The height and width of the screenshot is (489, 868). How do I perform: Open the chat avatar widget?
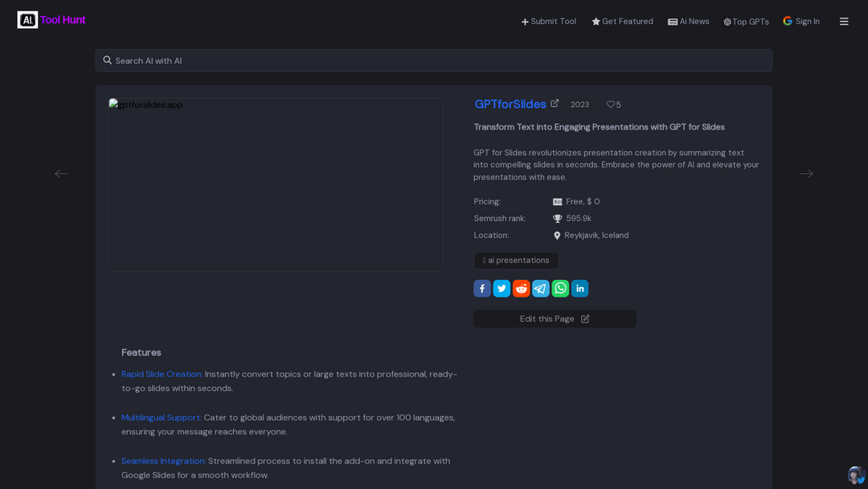click(x=856, y=475)
